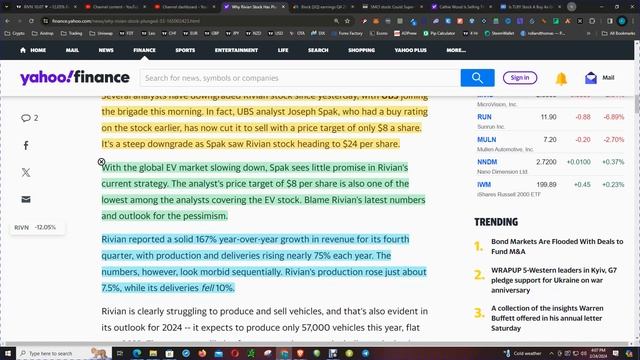This screenshot has width=640, height=360.
Task: Open Mail in the Yahoo nav bar
Action: pyautogui.click(x=72, y=50)
